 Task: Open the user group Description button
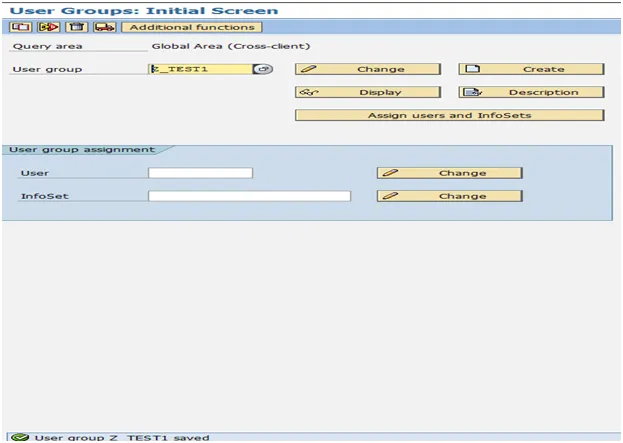pyautogui.click(x=531, y=92)
